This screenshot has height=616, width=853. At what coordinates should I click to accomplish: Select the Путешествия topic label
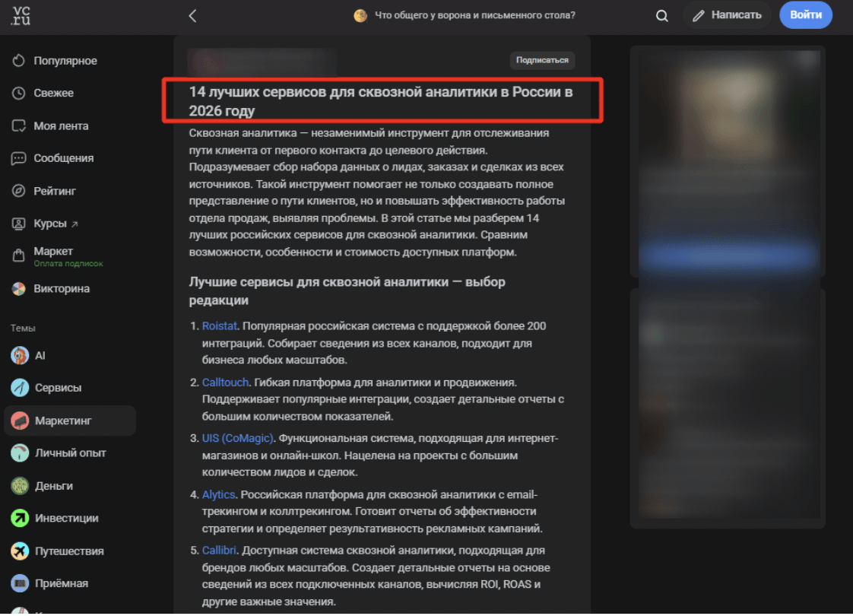[x=70, y=551]
